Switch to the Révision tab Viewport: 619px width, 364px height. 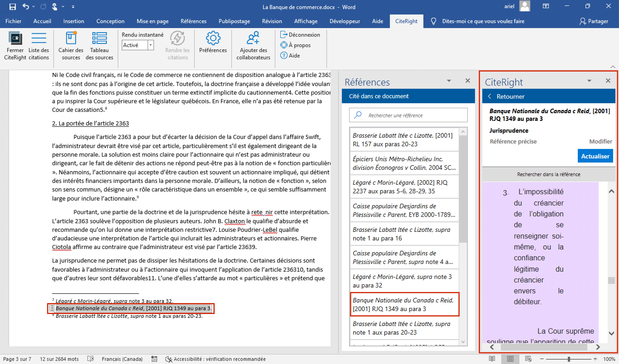click(272, 21)
